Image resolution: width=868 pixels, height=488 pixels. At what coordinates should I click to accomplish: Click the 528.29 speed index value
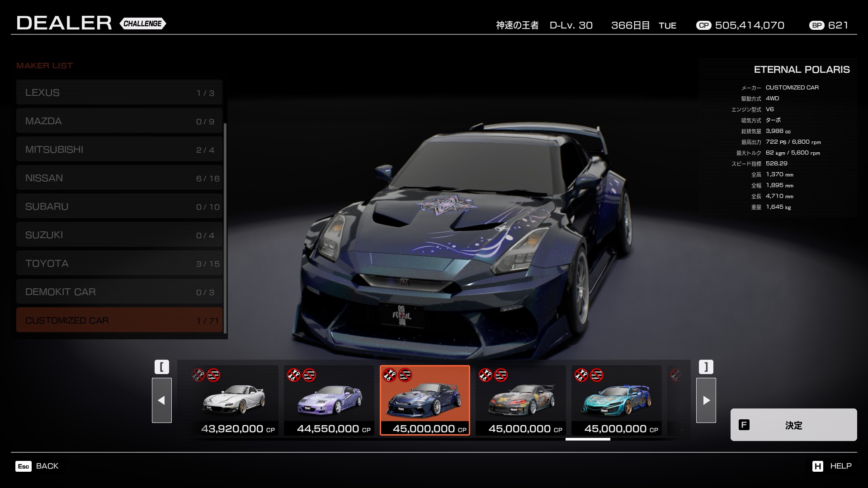pyautogui.click(x=777, y=164)
